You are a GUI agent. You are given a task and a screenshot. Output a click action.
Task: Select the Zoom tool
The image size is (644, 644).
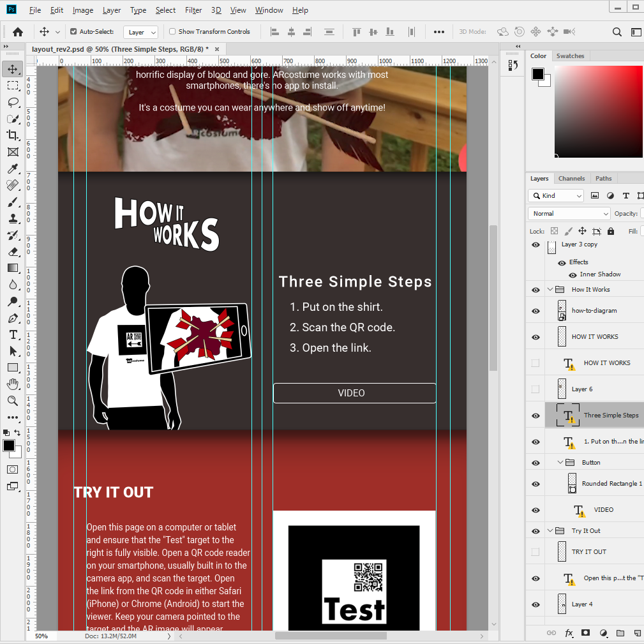pos(13,401)
